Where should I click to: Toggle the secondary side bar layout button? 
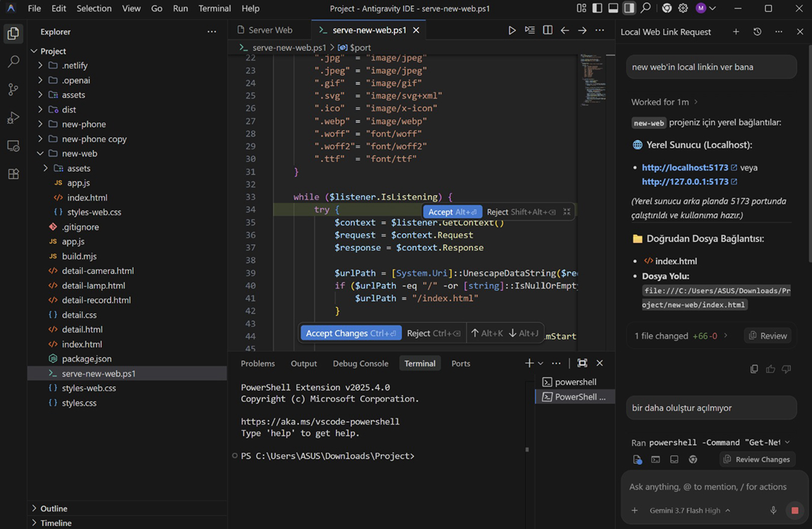click(x=629, y=8)
